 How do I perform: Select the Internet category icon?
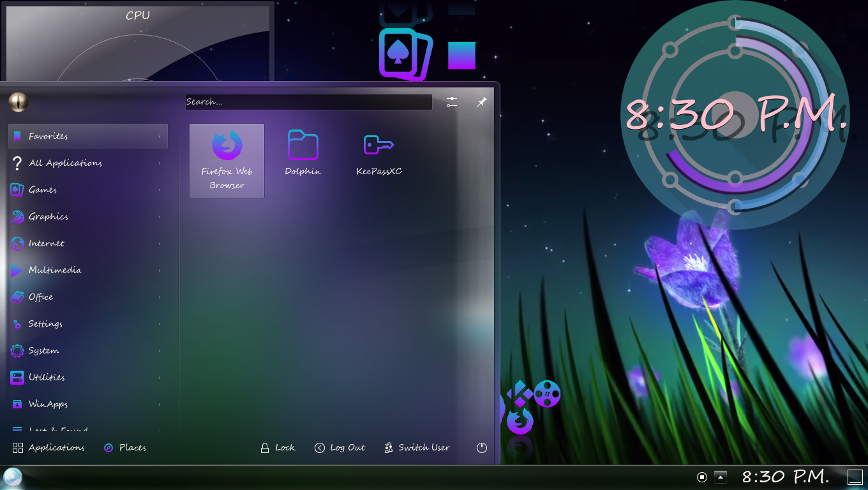click(17, 244)
